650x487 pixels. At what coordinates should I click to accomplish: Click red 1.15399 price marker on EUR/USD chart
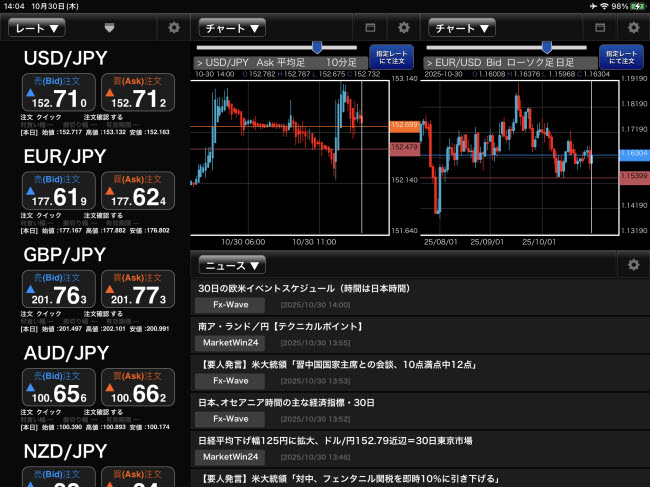(x=634, y=177)
